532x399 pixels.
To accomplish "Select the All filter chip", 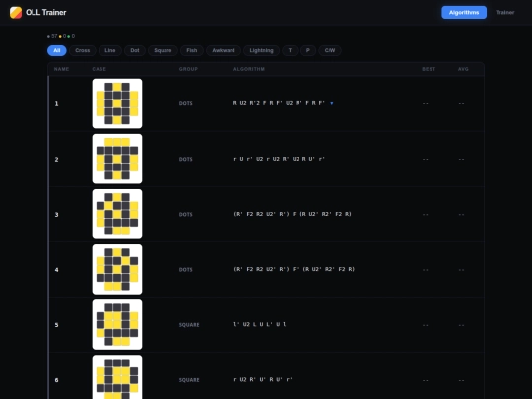I will point(57,50).
